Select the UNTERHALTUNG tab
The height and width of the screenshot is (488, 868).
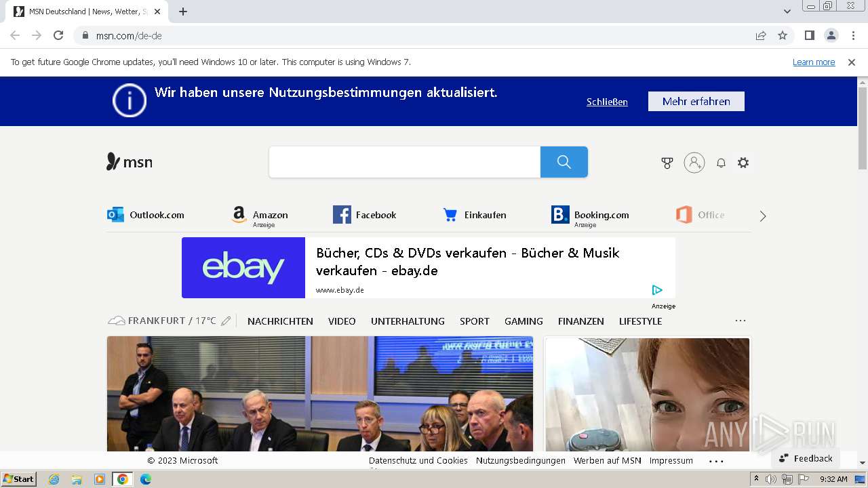pos(408,321)
